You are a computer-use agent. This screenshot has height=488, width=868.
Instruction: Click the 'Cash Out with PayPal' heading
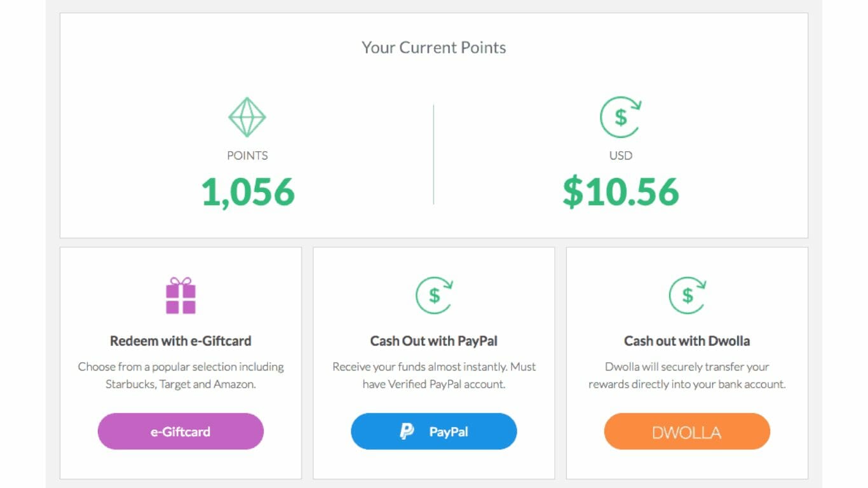pos(434,341)
